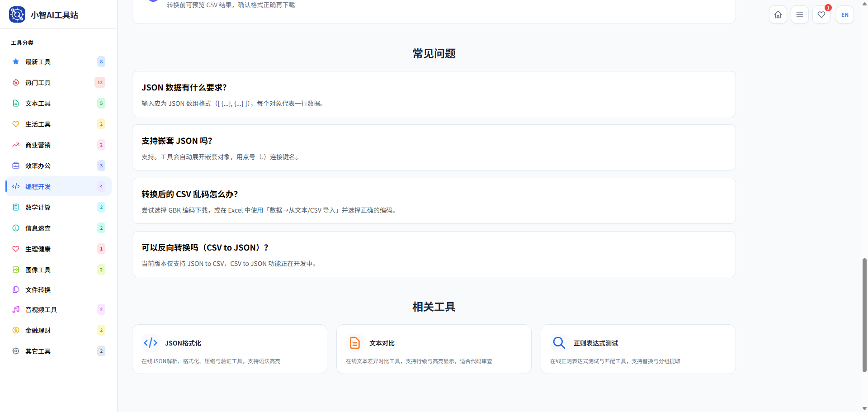
Task: Click the 正则表达式测试 magnifier icon
Action: (x=559, y=343)
